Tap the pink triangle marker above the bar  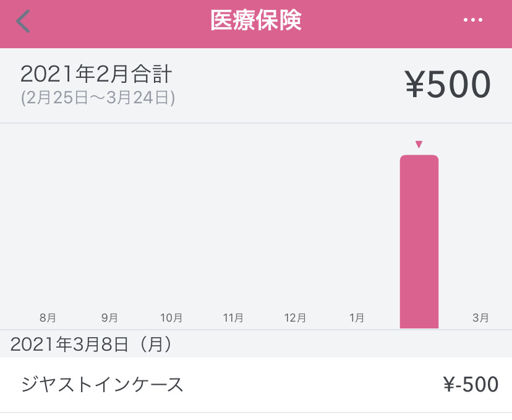click(419, 145)
